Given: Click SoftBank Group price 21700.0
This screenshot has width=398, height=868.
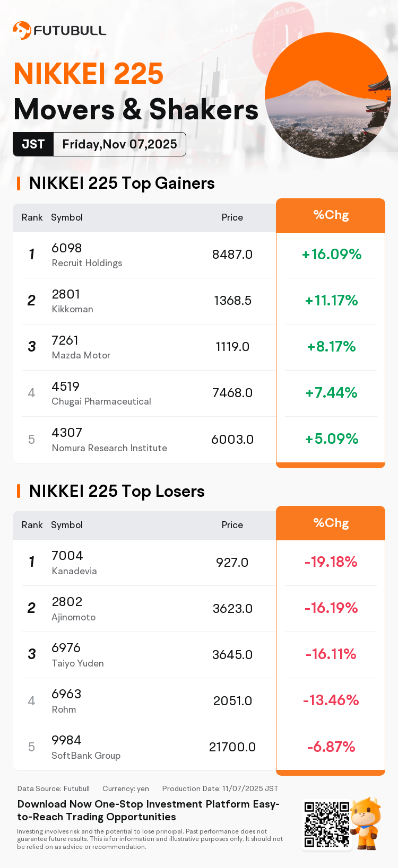Looking at the screenshot, I should 232,747.
